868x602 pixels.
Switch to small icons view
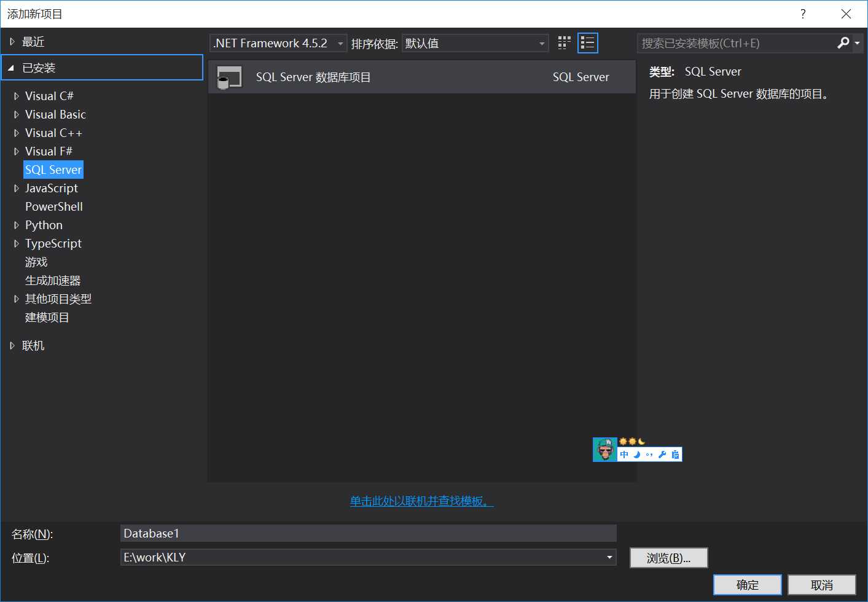(564, 43)
